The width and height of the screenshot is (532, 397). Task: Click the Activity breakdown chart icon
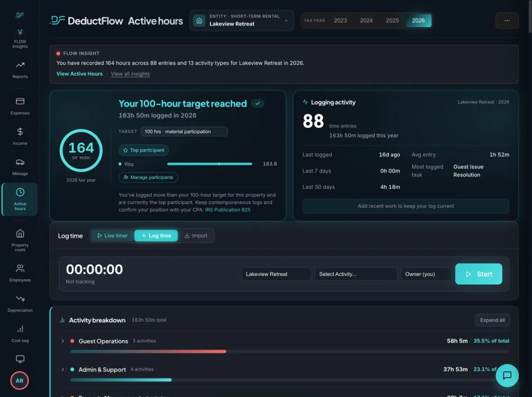[x=62, y=320]
